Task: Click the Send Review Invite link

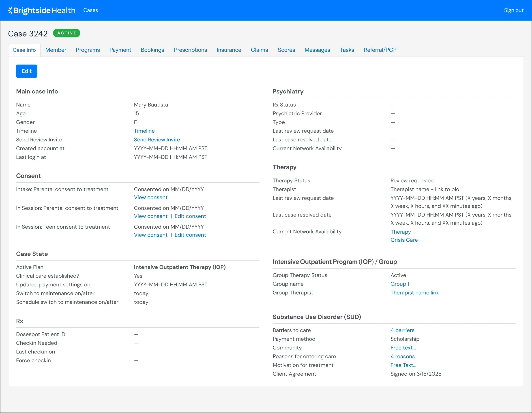Action: coord(157,140)
